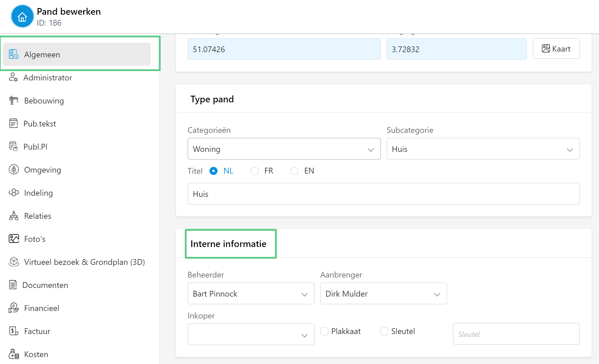Click the Financieel euro hand icon

pyautogui.click(x=14, y=308)
